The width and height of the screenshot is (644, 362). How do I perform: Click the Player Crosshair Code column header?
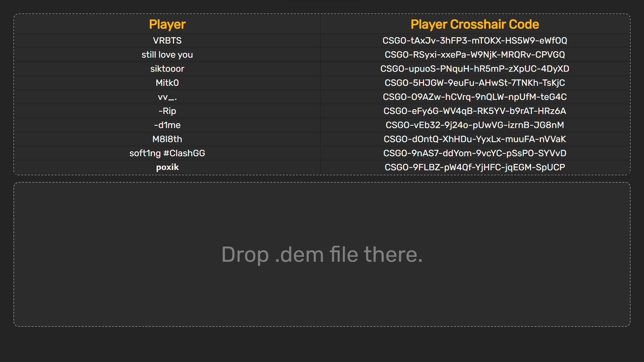pos(475,24)
